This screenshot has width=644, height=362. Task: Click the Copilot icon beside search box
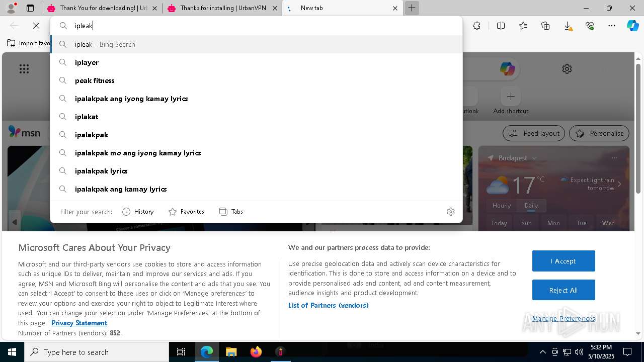click(x=507, y=69)
